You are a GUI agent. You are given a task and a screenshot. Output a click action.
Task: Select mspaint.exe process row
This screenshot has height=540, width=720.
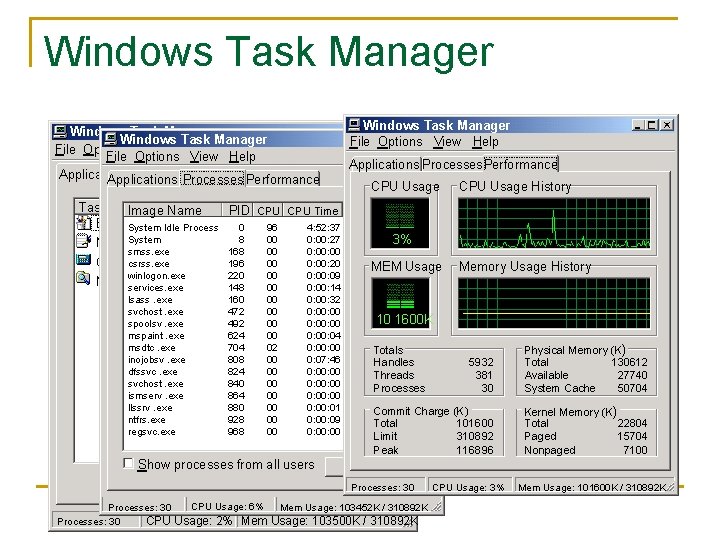[x=233, y=336]
